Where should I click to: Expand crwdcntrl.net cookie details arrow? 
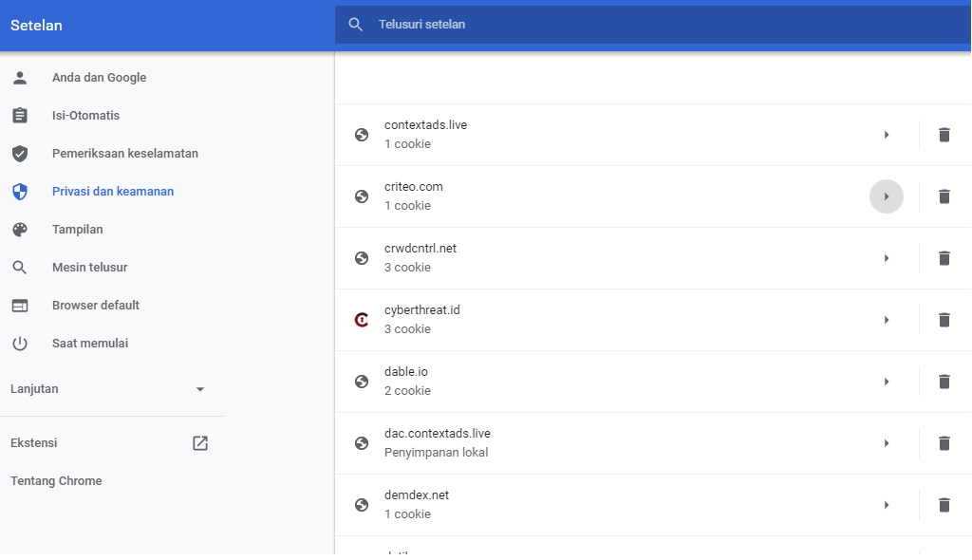887,258
